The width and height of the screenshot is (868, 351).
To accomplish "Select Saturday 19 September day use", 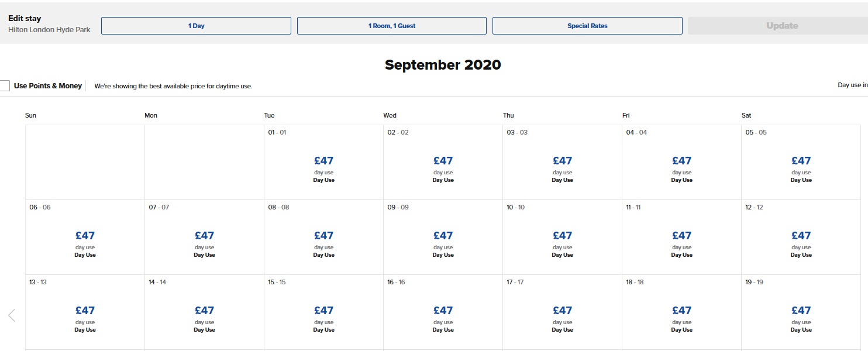I will [801, 311].
